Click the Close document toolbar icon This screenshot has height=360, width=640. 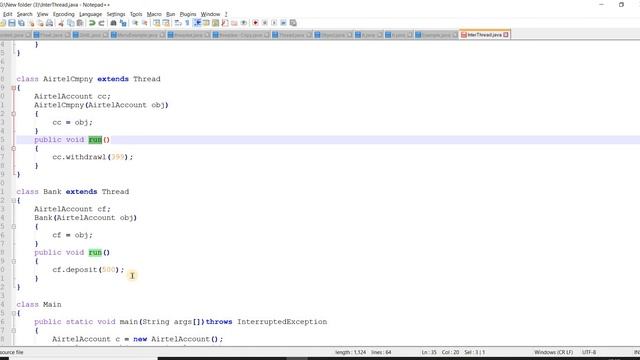click(31, 23)
